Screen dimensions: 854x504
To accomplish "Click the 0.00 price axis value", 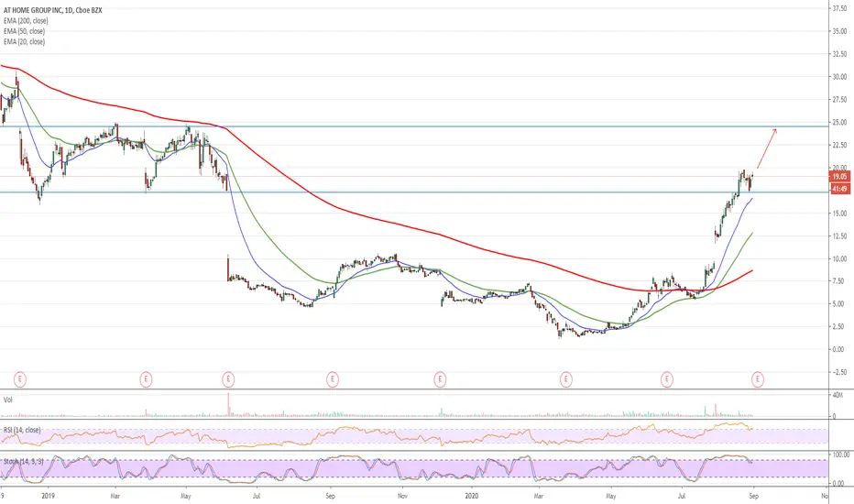I will tap(839, 349).
